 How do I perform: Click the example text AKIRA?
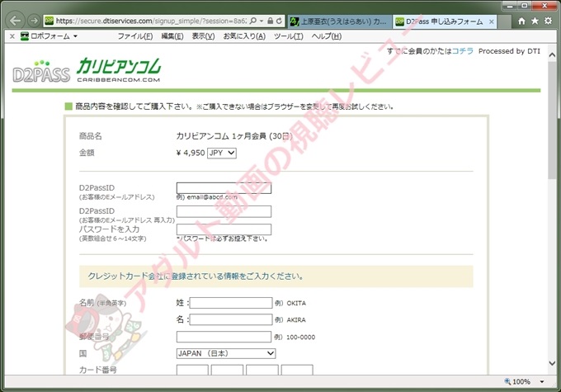[x=296, y=319]
